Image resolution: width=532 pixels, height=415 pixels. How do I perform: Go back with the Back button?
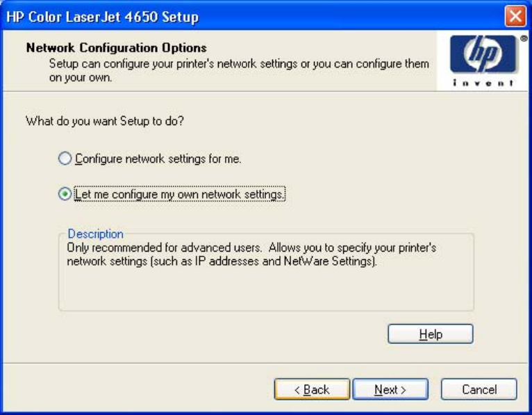[312, 389]
